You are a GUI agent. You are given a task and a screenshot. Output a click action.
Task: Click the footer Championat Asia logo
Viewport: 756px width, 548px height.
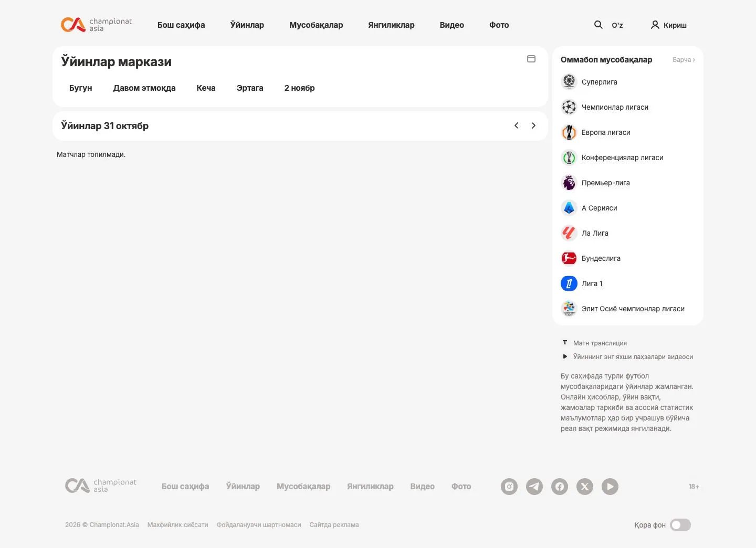click(101, 486)
